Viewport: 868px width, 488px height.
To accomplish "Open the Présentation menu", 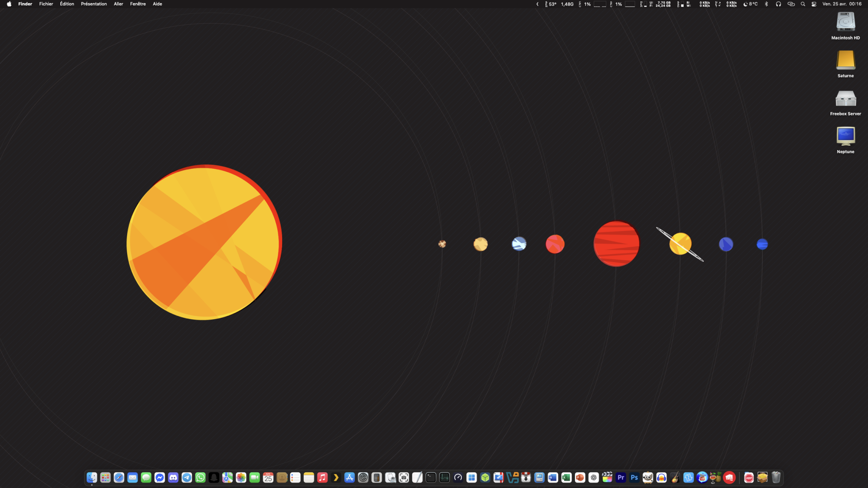I will tap(94, 4).
